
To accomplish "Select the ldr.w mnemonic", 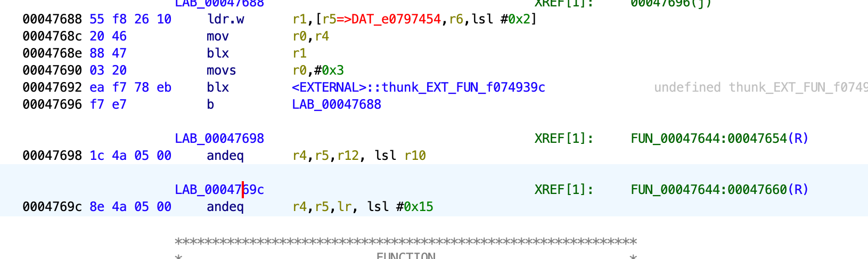I will tap(225, 19).
